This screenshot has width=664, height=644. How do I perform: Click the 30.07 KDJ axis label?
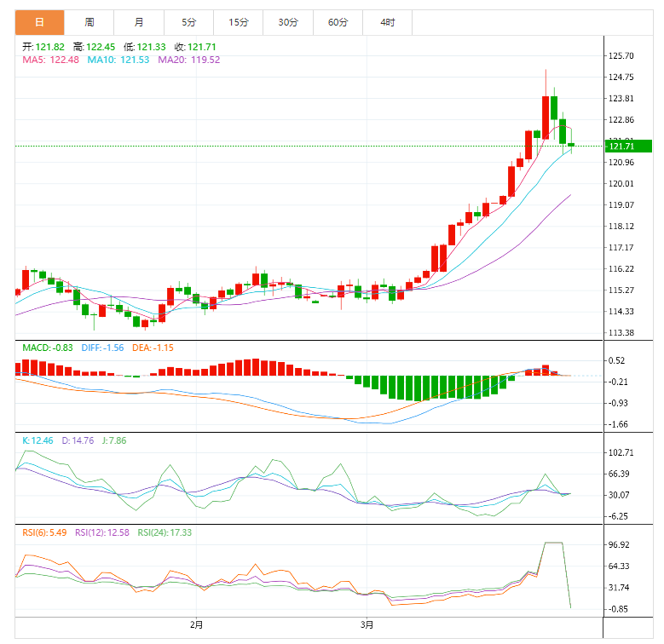[x=619, y=495]
